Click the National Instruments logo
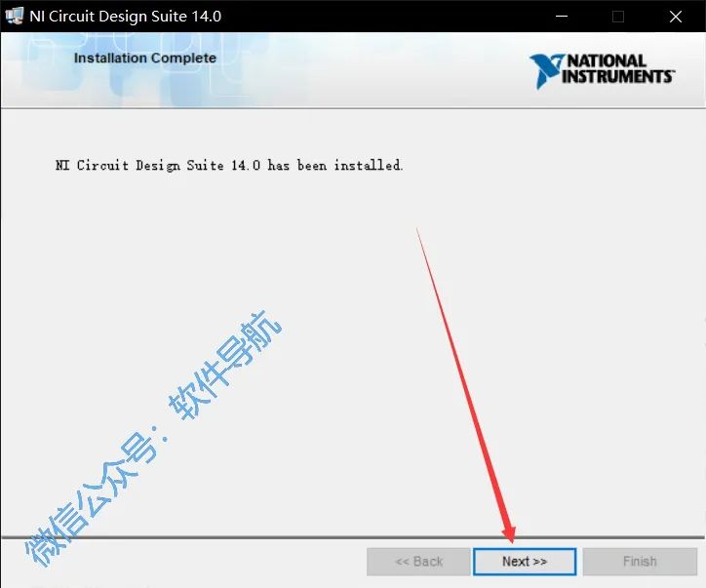Screen dimensions: 706x588 [602, 70]
